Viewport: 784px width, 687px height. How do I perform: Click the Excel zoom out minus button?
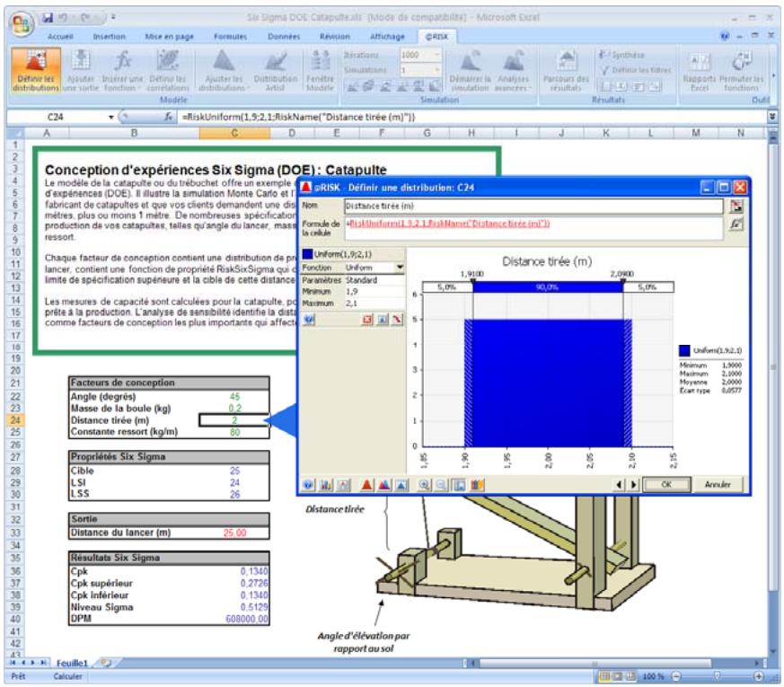pyautogui.click(x=676, y=676)
